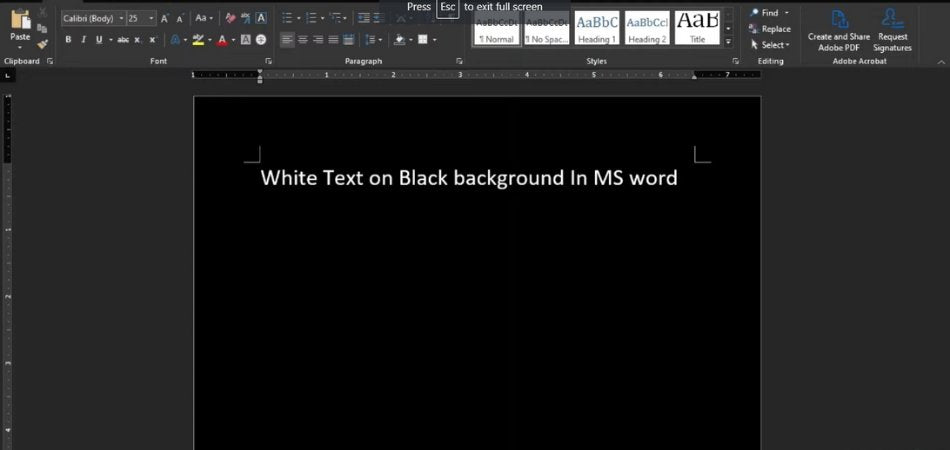Apply red font color
Image resolution: width=950 pixels, height=450 pixels.
[x=222, y=40]
